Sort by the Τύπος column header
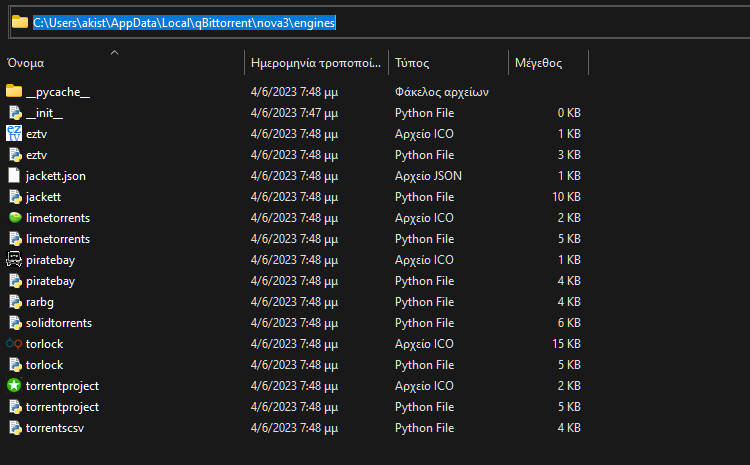 click(x=412, y=63)
